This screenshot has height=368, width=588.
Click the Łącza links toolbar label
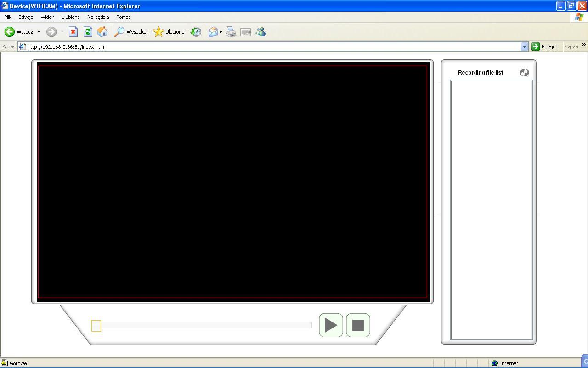pyautogui.click(x=571, y=46)
